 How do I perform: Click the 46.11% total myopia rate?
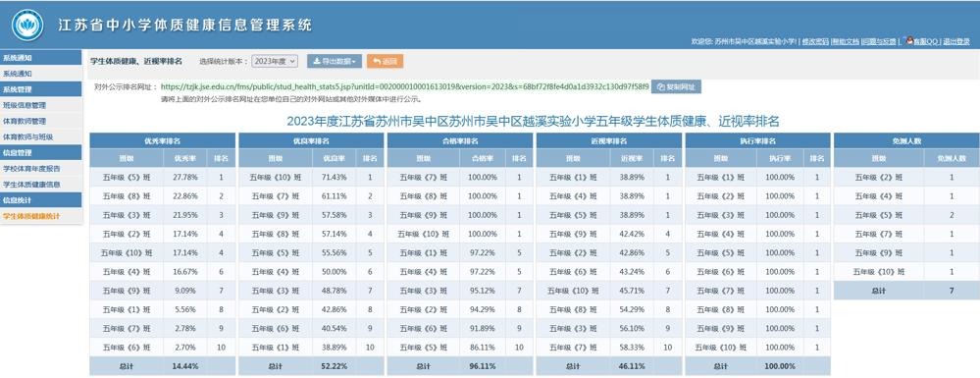click(631, 366)
